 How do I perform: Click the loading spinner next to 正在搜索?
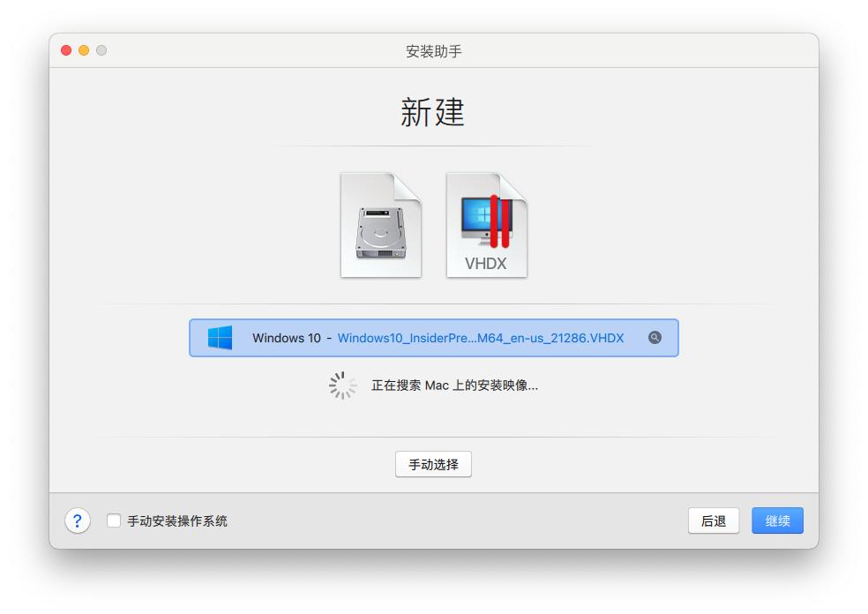[x=342, y=386]
